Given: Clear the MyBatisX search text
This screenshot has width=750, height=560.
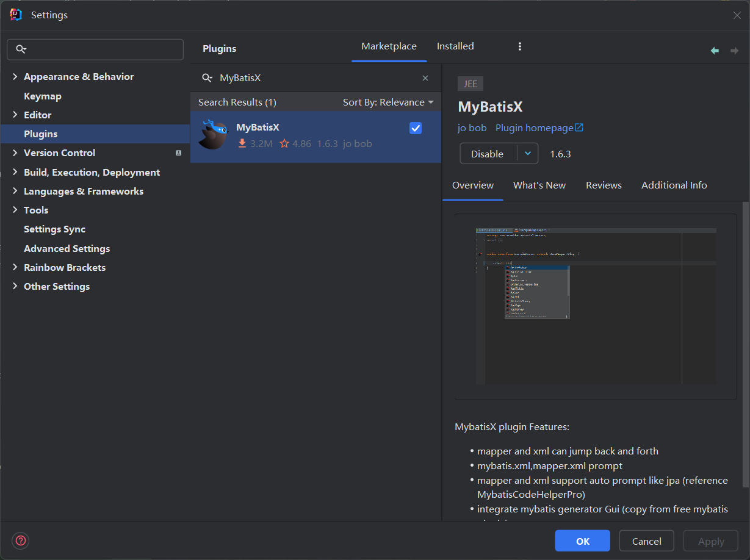Looking at the screenshot, I should [x=425, y=78].
